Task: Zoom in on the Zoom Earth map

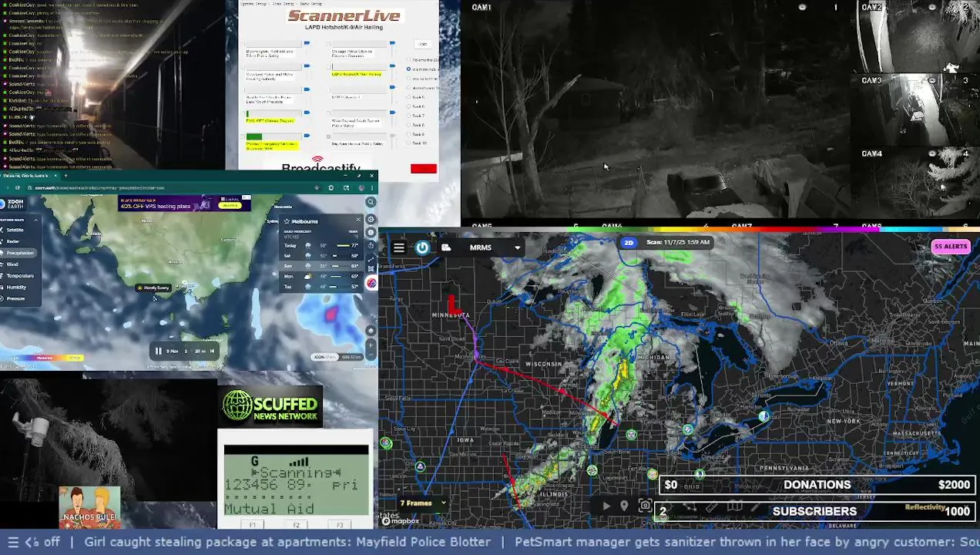Action: click(x=371, y=345)
